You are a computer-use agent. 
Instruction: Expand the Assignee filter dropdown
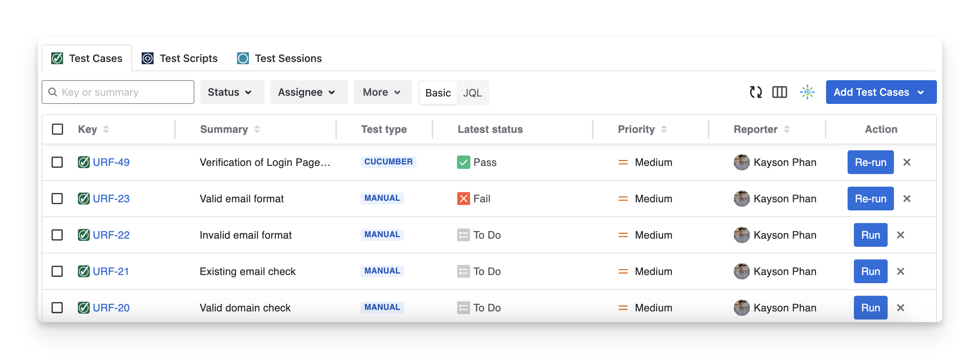[309, 92]
